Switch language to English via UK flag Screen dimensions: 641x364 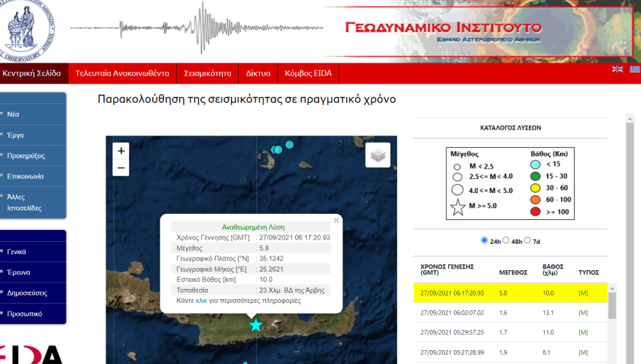(617, 69)
